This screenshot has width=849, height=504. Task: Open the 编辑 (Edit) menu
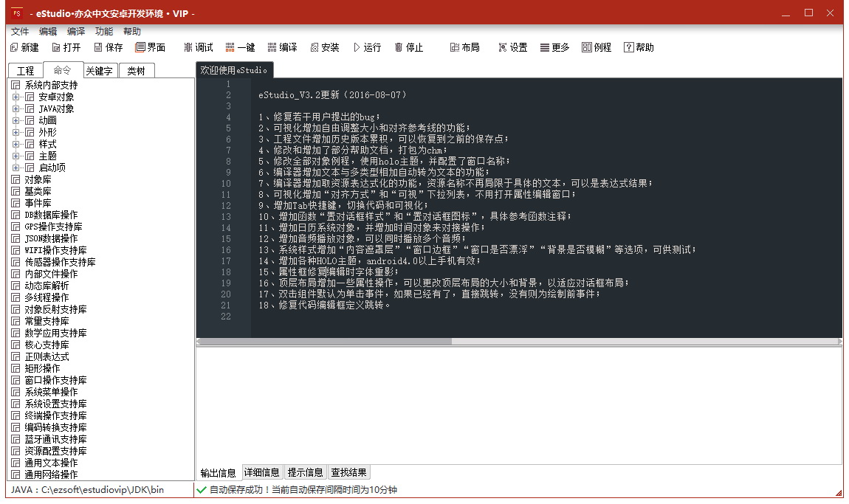click(48, 32)
